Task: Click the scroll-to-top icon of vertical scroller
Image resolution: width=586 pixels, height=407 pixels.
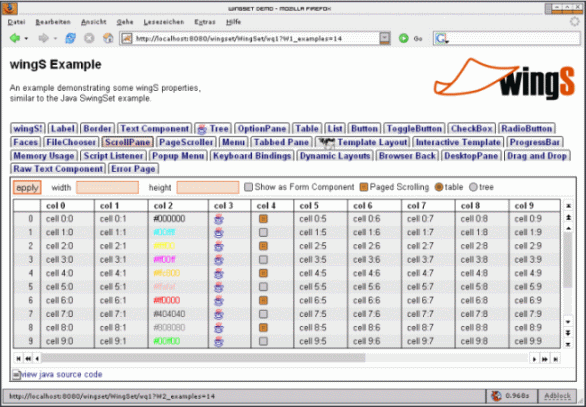Action: tap(568, 206)
